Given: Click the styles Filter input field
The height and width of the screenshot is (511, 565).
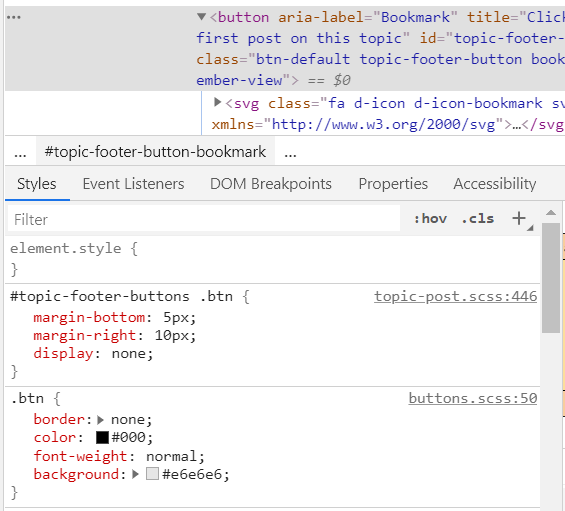Looking at the screenshot, I should coord(204,218).
